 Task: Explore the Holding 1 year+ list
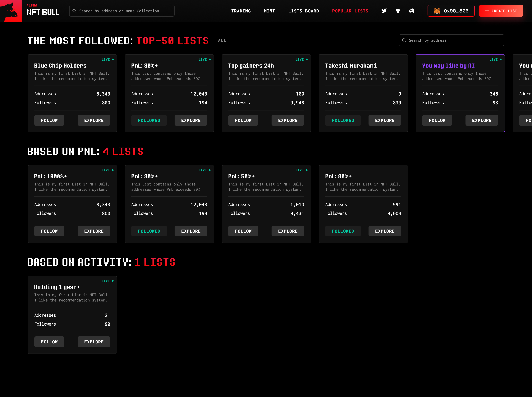point(94,342)
